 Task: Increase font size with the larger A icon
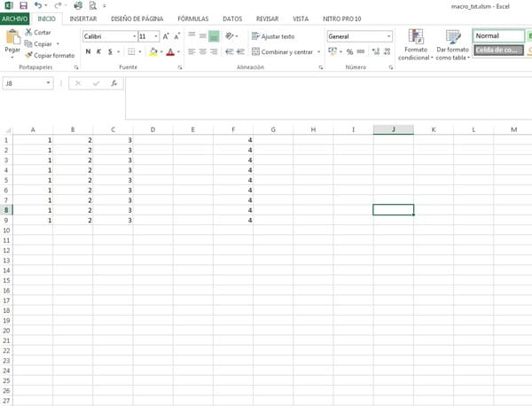(x=166, y=36)
